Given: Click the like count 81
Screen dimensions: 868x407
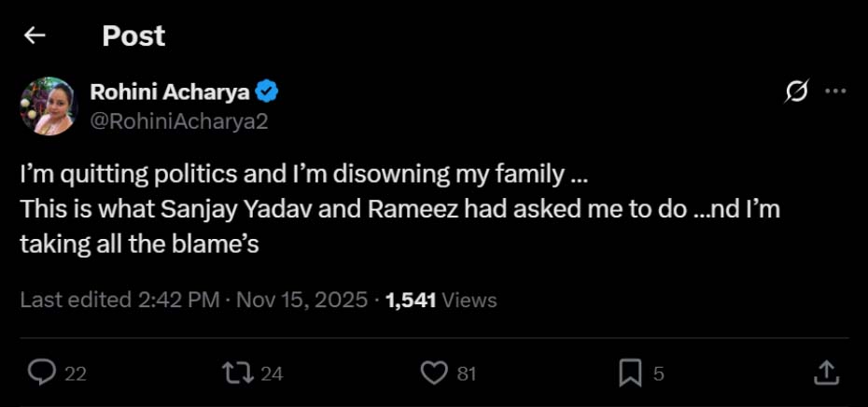Looking at the screenshot, I should click(x=467, y=373).
